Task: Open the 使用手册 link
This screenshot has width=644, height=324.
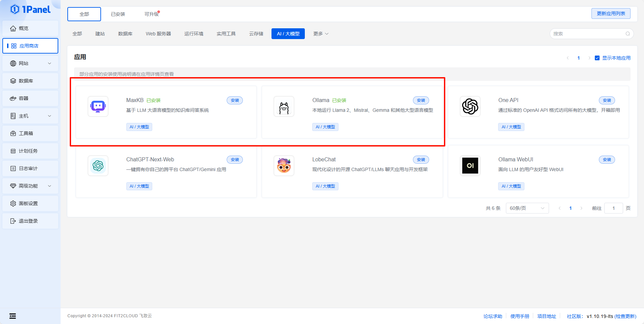Action: (x=520, y=316)
